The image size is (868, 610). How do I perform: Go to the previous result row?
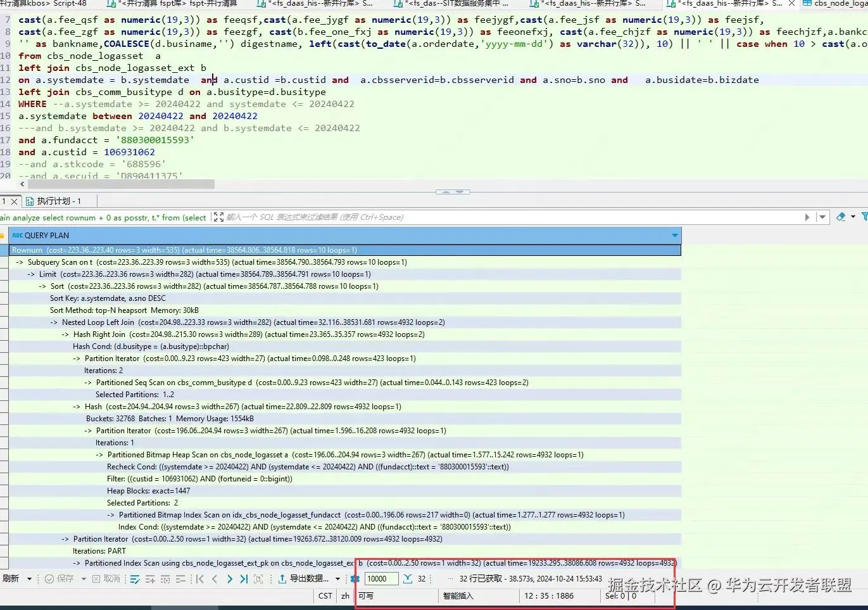click(x=215, y=579)
